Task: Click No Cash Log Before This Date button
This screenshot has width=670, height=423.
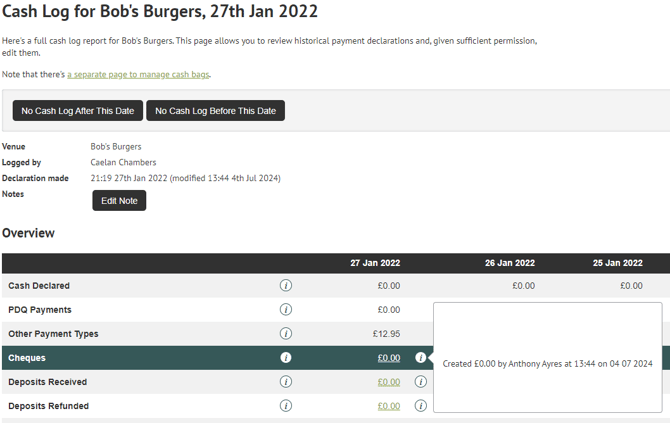Action: pos(215,111)
